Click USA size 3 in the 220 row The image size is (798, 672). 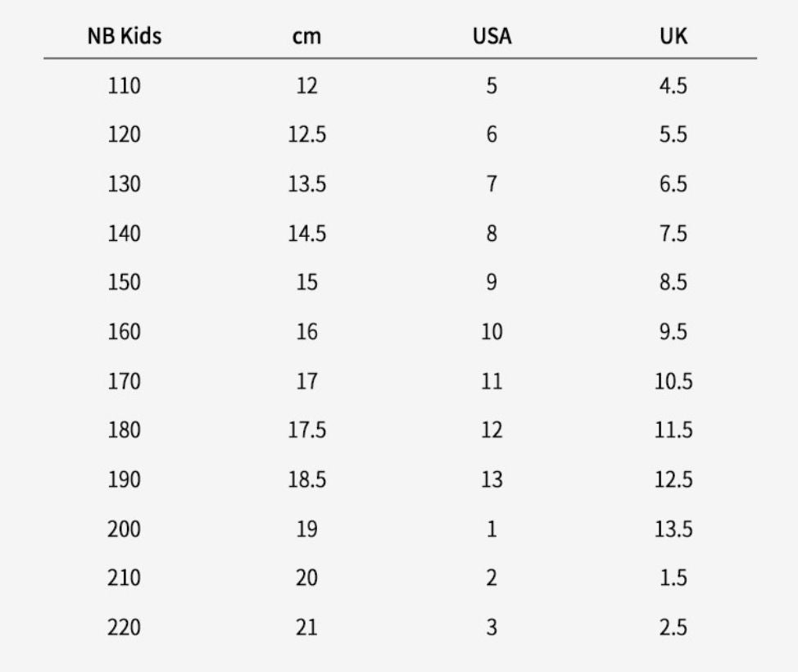point(492,628)
